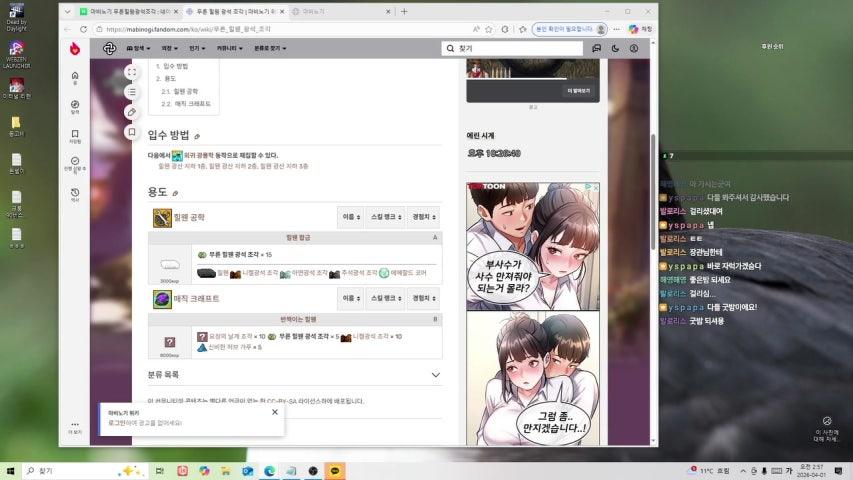Open the 힐웬 공학 skill link
This screenshot has width=853, height=480.
(x=189, y=218)
